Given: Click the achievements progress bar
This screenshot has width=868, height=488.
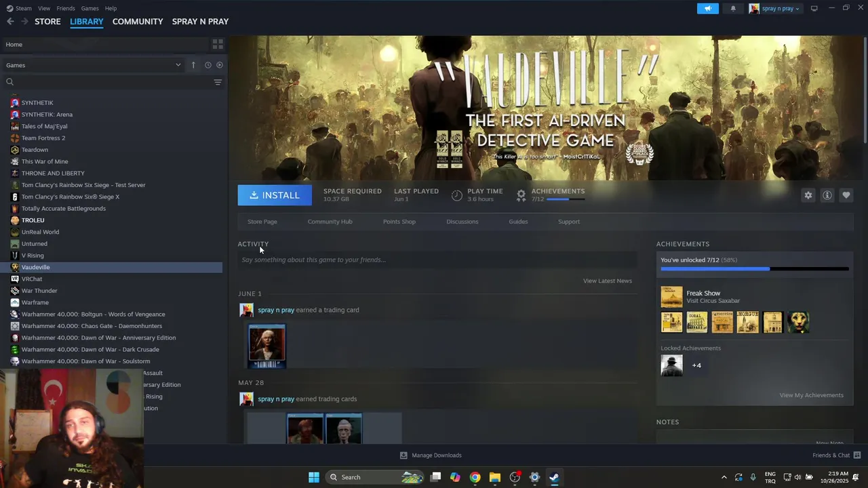Looking at the screenshot, I should pyautogui.click(x=755, y=269).
